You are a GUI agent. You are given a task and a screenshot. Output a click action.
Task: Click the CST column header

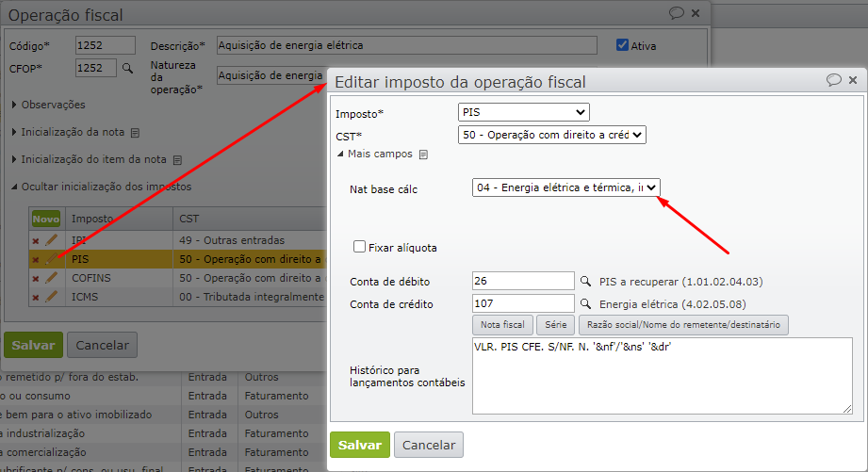click(188, 219)
